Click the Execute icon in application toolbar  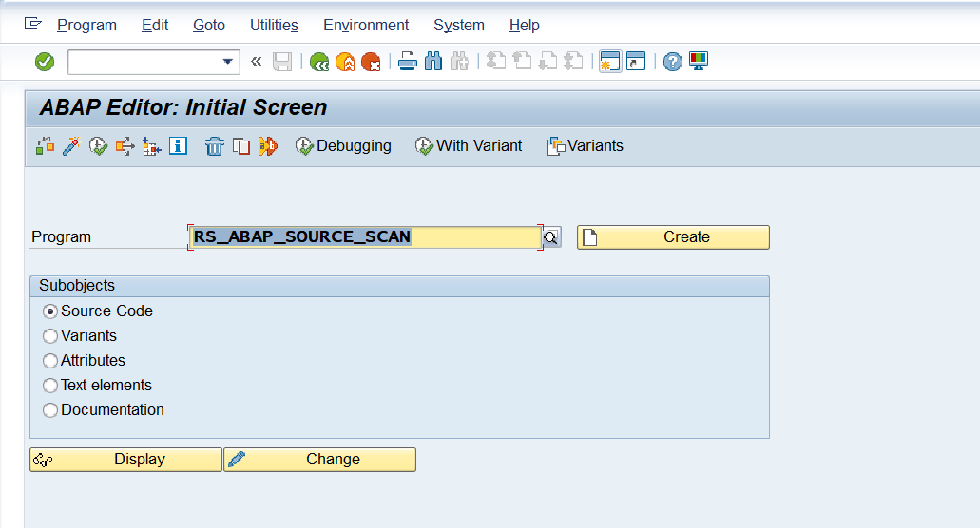(x=98, y=146)
